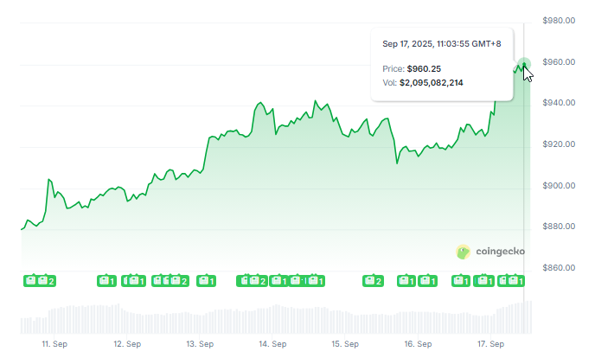Click the $920.00 price axis label
This screenshot has height=364, width=595.
[559, 144]
